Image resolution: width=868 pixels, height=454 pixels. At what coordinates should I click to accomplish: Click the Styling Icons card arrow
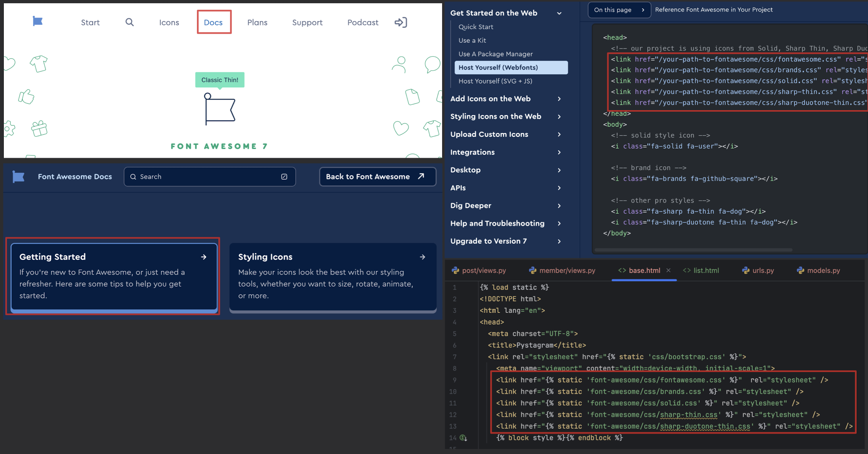422,257
